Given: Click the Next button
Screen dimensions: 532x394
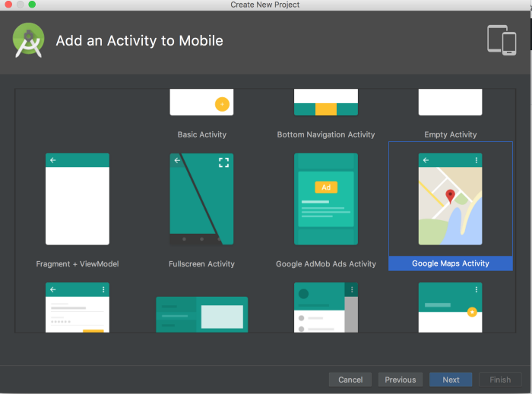Looking at the screenshot, I should pos(451,380).
